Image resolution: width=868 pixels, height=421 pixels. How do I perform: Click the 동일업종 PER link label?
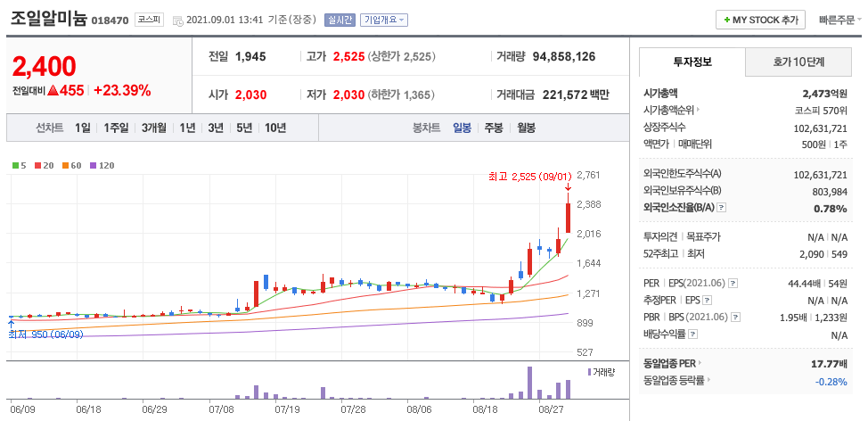coord(670,364)
